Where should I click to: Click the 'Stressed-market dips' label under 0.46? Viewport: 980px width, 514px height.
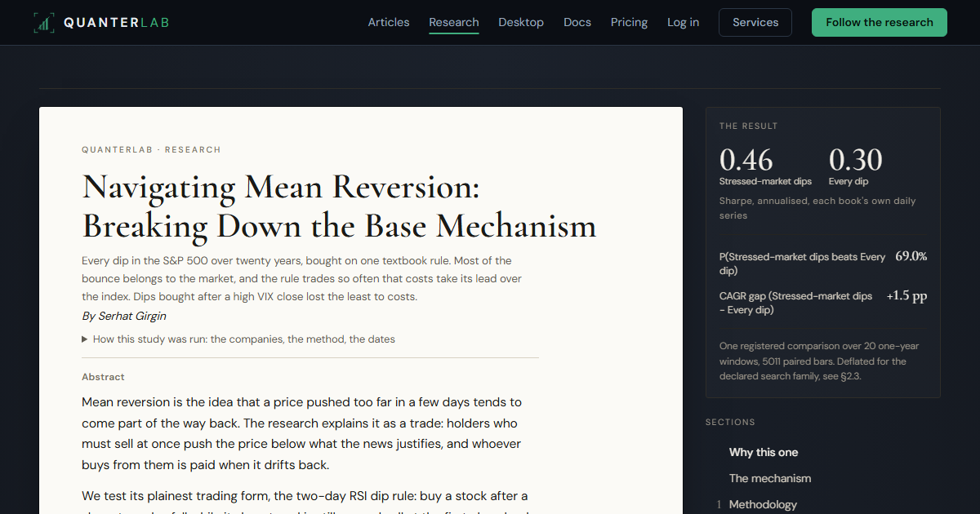765,181
